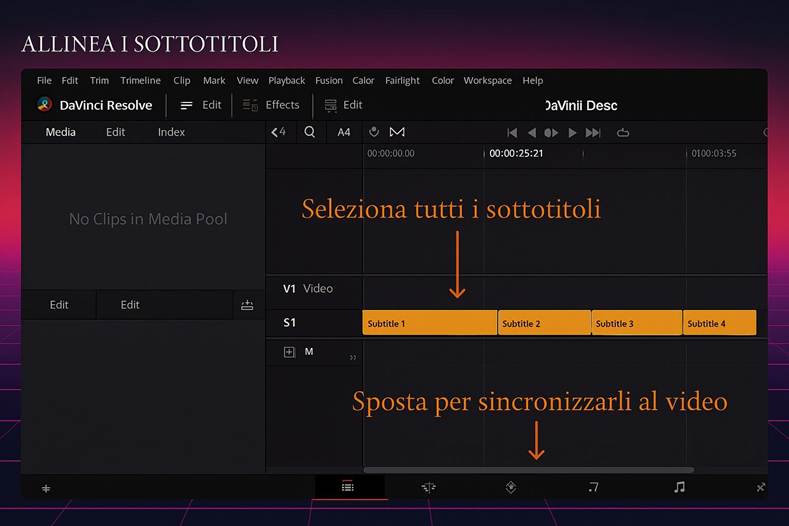789x526 pixels.
Task: Click the DaVinci Resolve logo icon
Action: [44, 104]
